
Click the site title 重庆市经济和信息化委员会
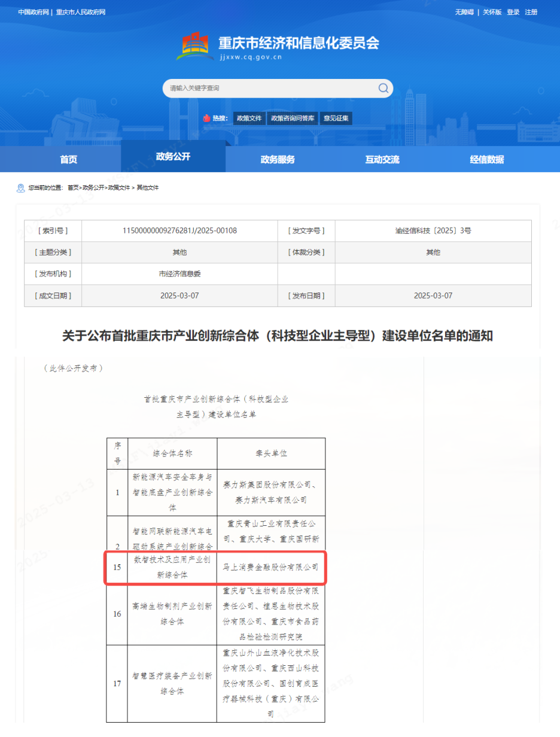point(299,42)
